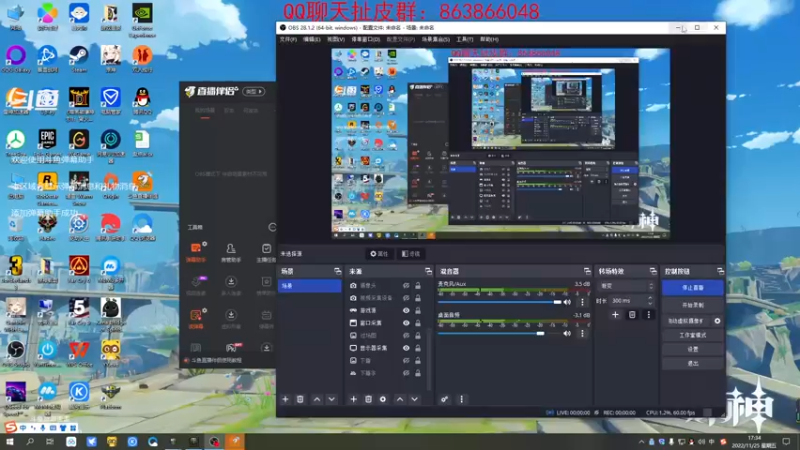Add a new source with the plus icon
Screen dimensions: 800x450
pyautogui.click(x=353, y=399)
